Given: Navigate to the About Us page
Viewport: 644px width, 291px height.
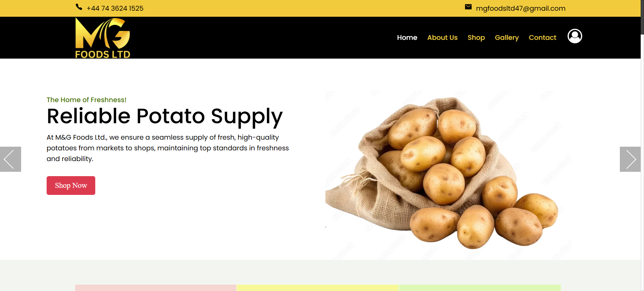Looking at the screenshot, I should point(442,38).
